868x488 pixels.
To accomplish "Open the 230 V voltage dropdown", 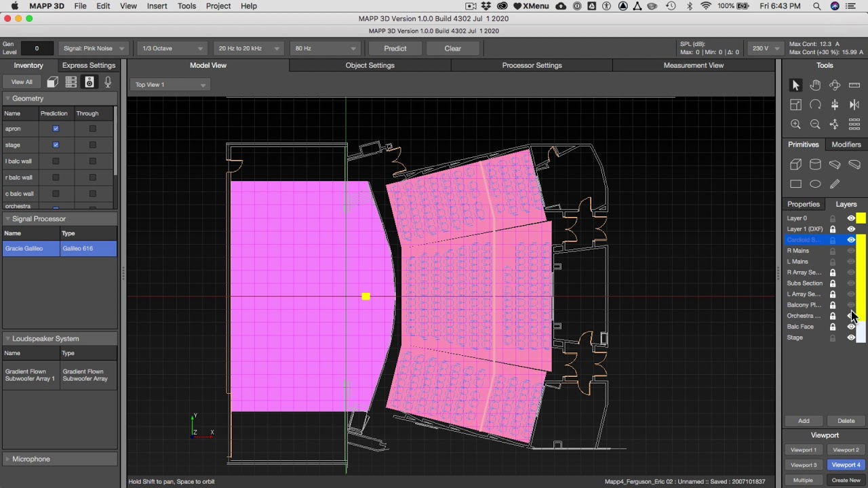I will 765,49.
